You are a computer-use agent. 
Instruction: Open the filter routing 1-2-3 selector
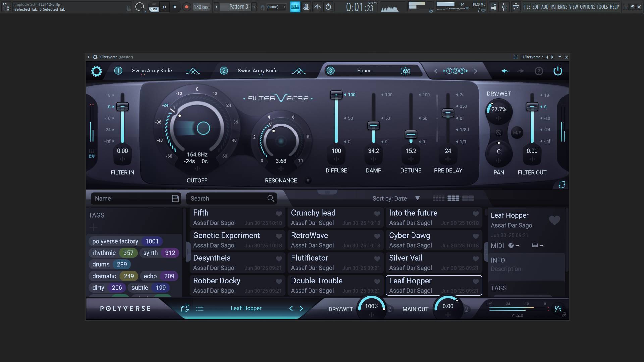click(x=455, y=71)
